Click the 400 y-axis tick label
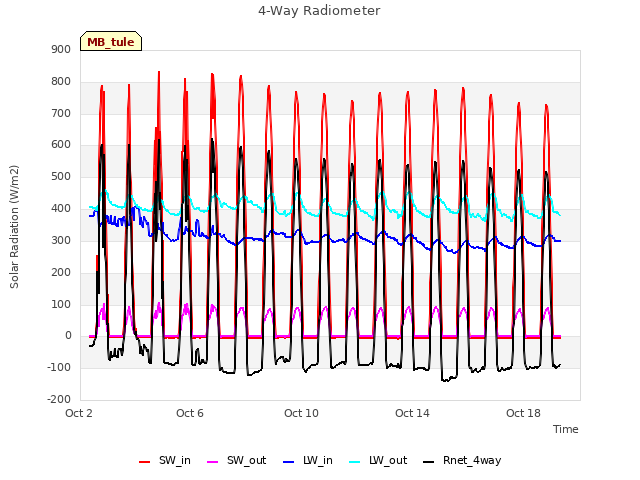The image size is (640, 480). tap(61, 209)
